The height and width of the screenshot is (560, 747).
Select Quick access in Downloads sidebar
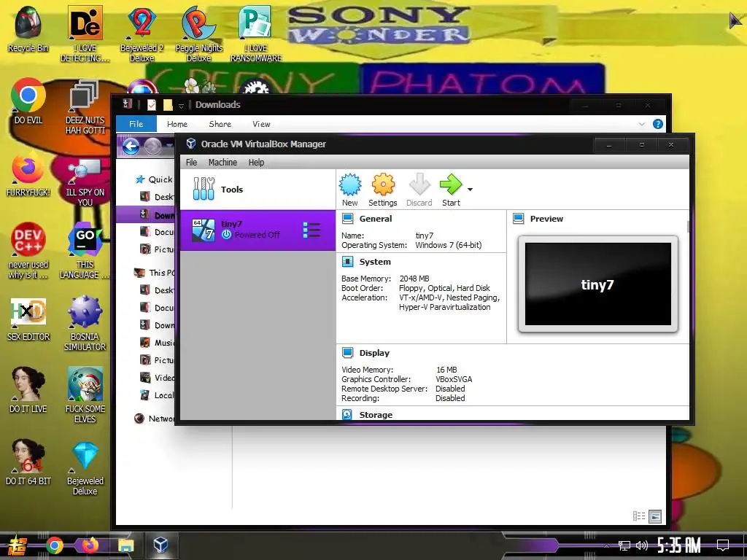154,179
